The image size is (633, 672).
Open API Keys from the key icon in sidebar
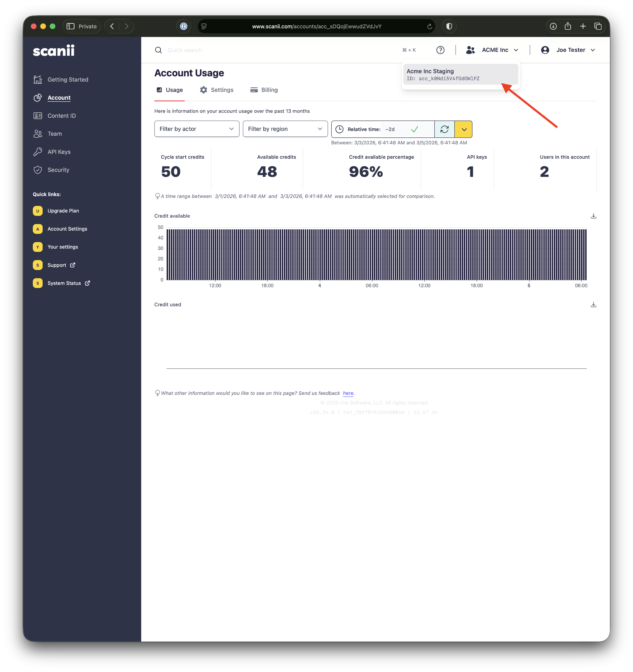[38, 152]
